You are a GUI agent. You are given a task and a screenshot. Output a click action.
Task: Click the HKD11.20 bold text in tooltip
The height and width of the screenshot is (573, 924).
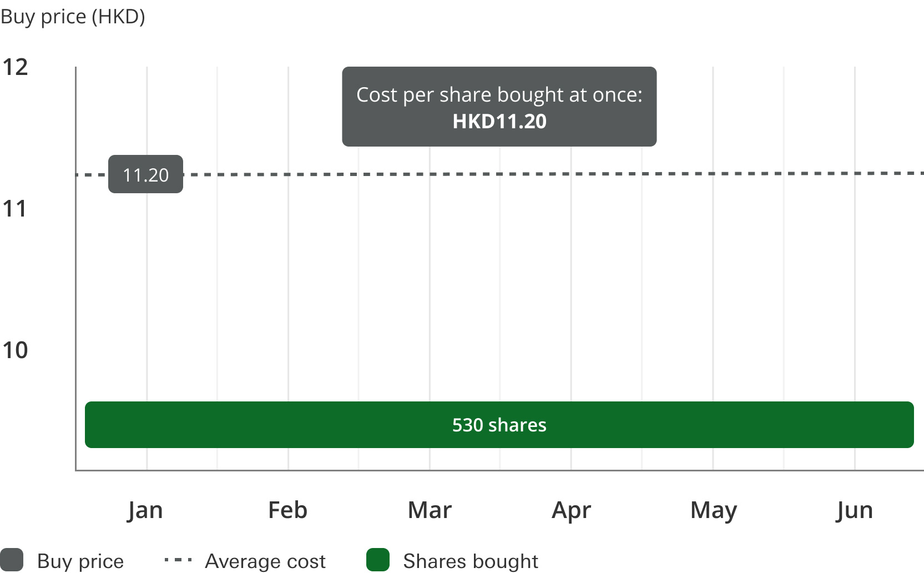499,121
